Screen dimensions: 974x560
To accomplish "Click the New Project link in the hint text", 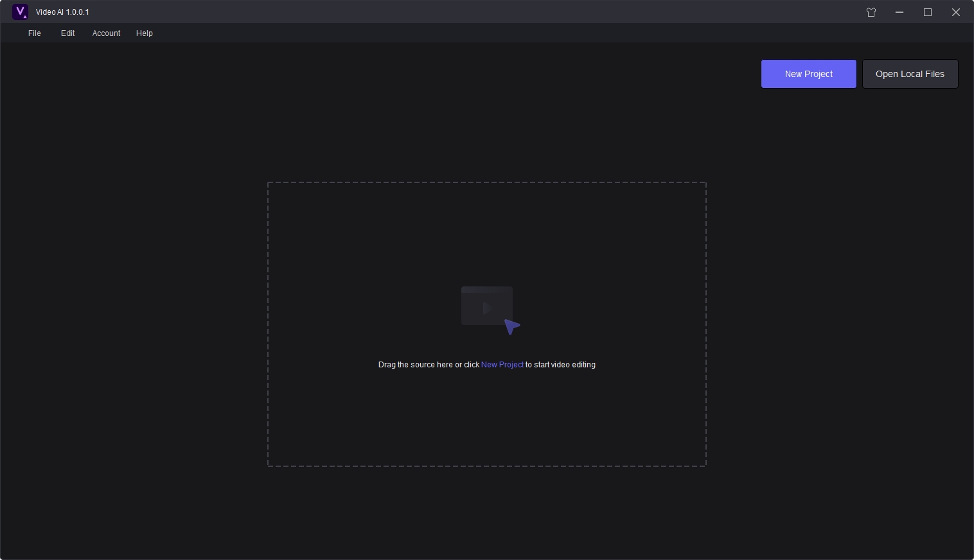I will point(502,364).
